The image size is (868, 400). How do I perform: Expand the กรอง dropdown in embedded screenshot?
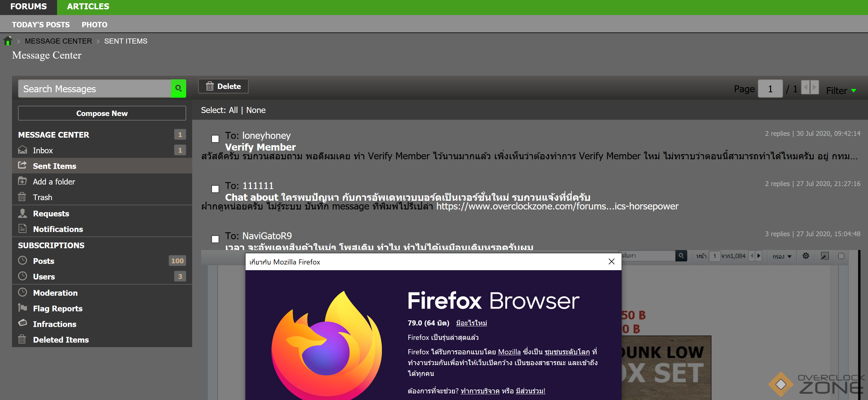[782, 256]
